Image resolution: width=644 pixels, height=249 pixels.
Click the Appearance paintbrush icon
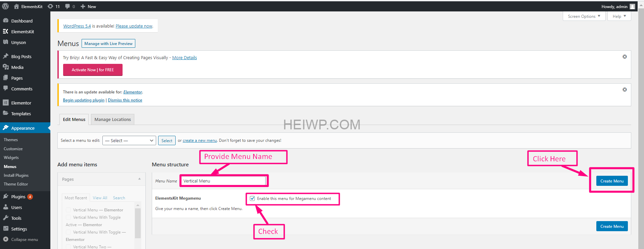tap(6, 128)
